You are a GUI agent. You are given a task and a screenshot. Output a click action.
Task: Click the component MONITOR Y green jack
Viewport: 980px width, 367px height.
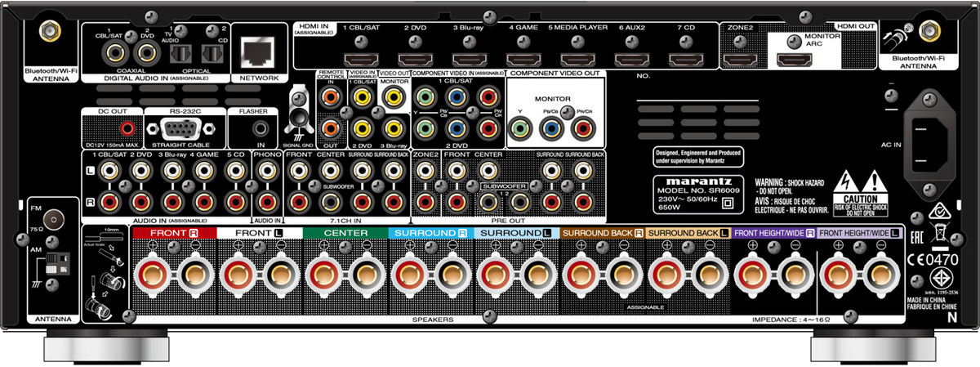tap(519, 128)
